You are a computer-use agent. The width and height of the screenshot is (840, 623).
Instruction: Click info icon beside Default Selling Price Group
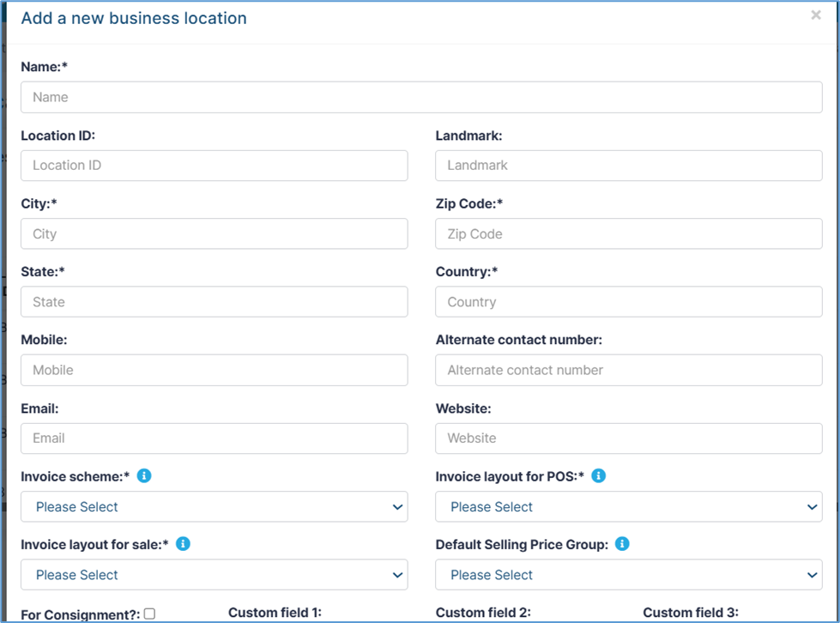click(623, 543)
